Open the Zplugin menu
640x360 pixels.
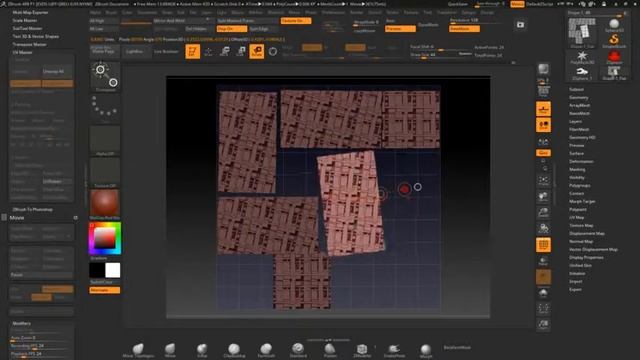pyautogui.click(x=469, y=13)
